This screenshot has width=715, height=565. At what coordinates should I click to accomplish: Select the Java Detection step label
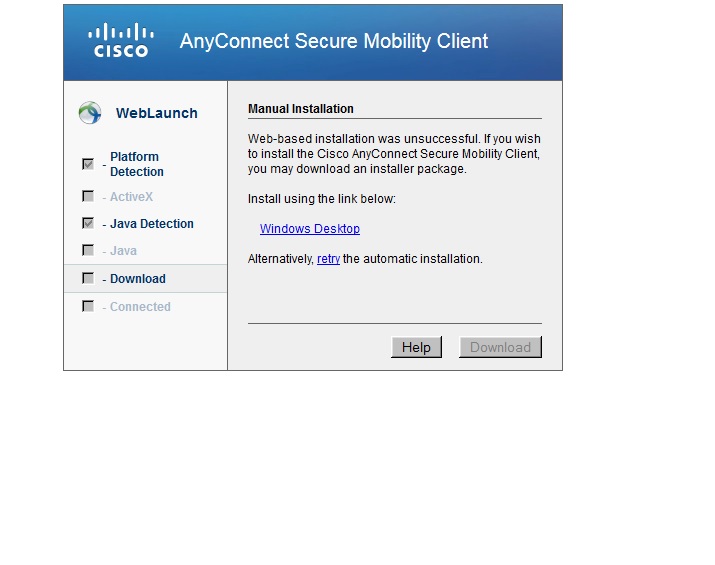[152, 223]
